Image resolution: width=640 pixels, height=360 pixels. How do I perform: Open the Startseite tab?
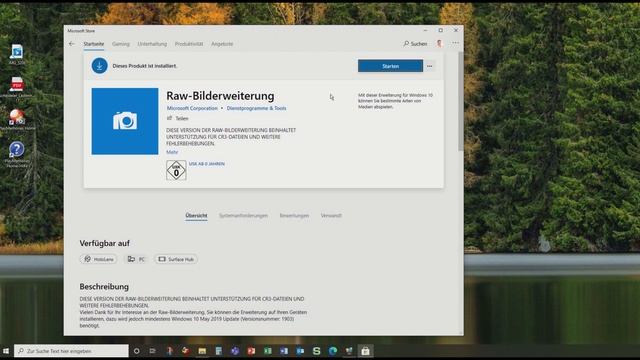tap(93, 44)
